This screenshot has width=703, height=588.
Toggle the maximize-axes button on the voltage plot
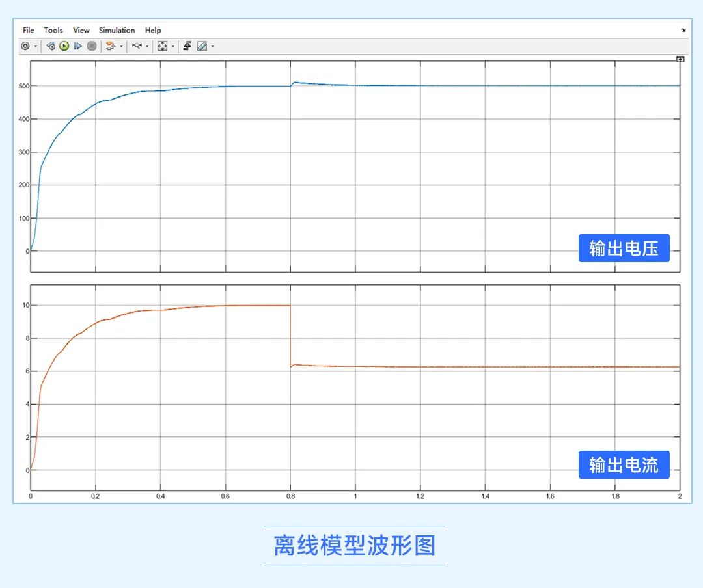pyautogui.click(x=680, y=59)
